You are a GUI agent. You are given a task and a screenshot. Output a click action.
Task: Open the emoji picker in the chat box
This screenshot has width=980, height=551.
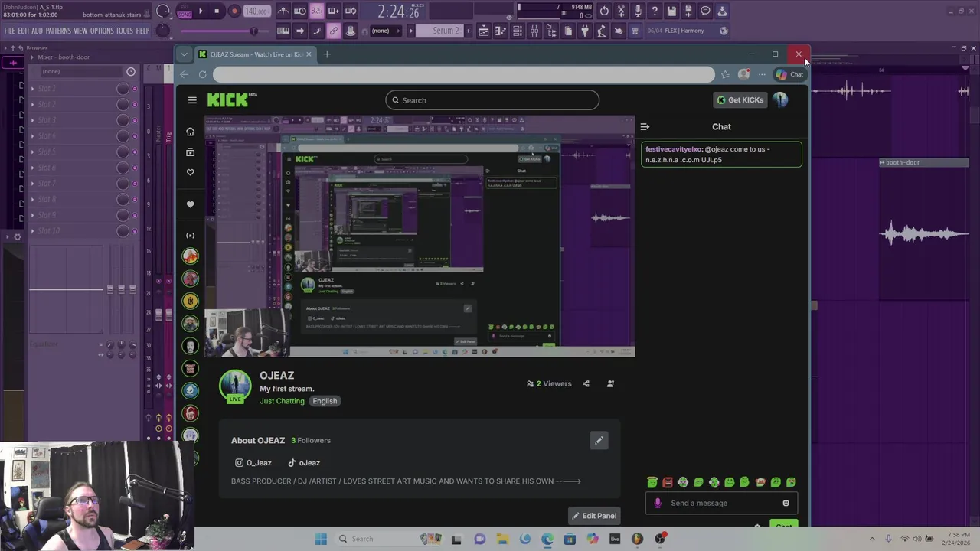tap(786, 503)
